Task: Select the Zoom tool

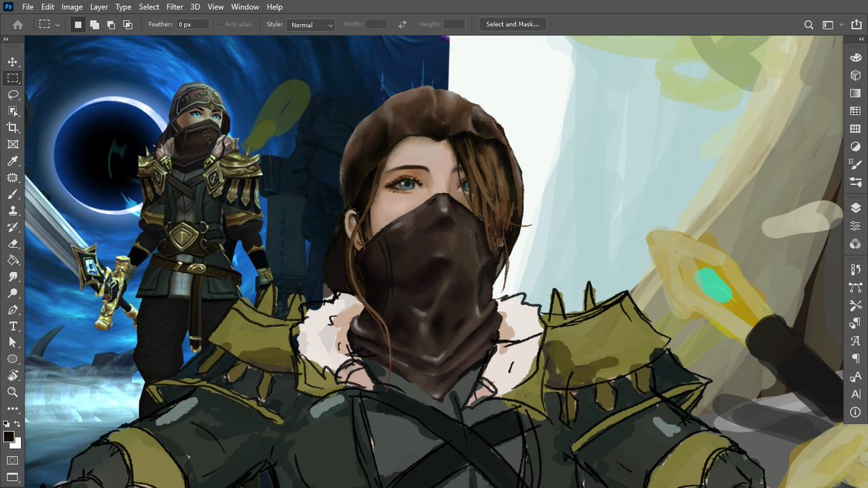Action: pyautogui.click(x=12, y=392)
